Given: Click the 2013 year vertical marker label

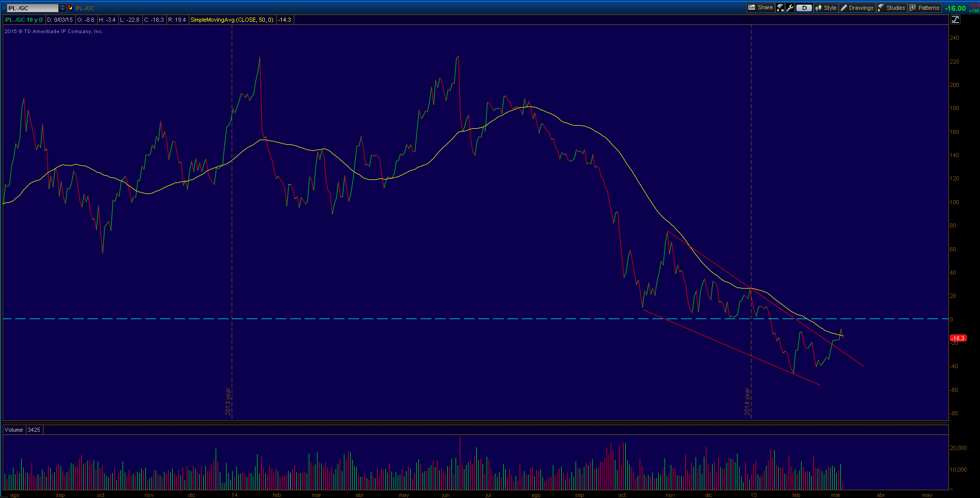Looking at the screenshot, I should pyautogui.click(x=228, y=401).
